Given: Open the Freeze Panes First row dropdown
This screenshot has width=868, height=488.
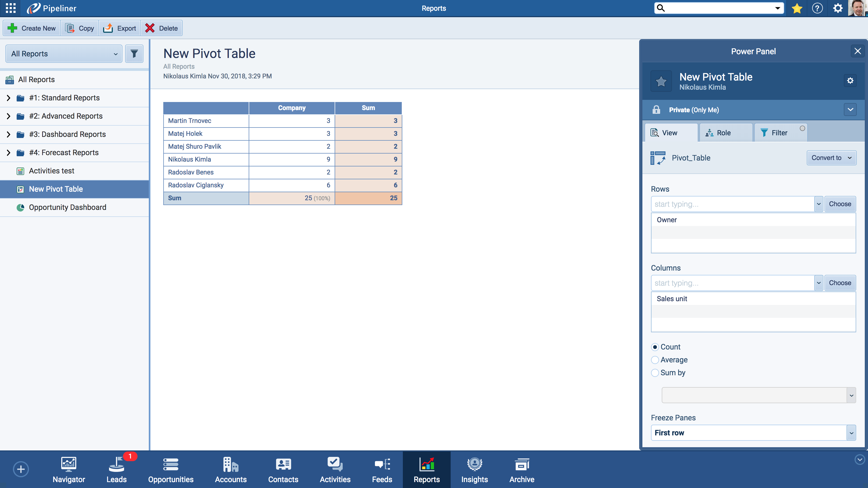Looking at the screenshot, I should pyautogui.click(x=851, y=433).
